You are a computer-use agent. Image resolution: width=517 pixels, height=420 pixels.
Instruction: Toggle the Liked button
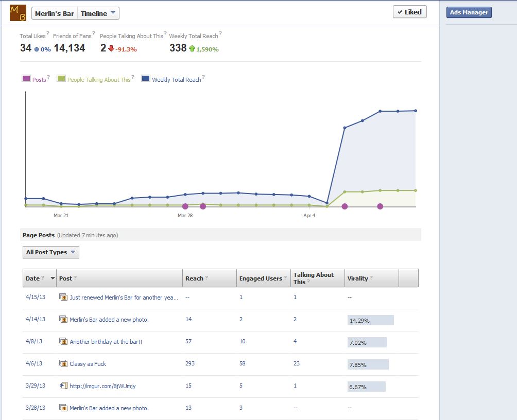[x=410, y=12]
